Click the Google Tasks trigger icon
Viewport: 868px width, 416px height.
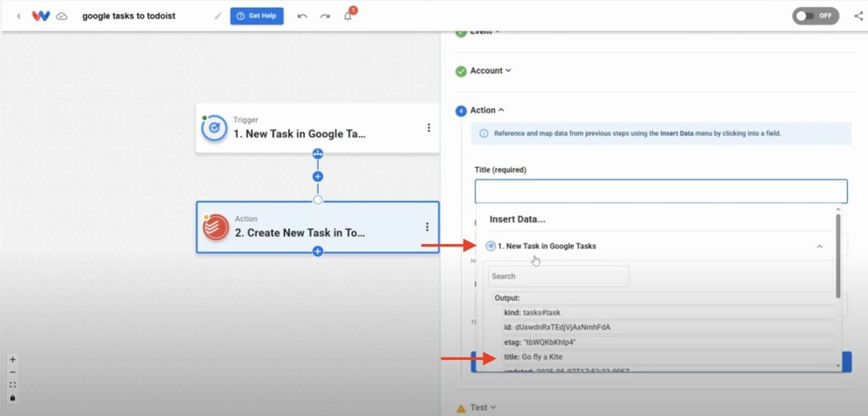coord(214,128)
